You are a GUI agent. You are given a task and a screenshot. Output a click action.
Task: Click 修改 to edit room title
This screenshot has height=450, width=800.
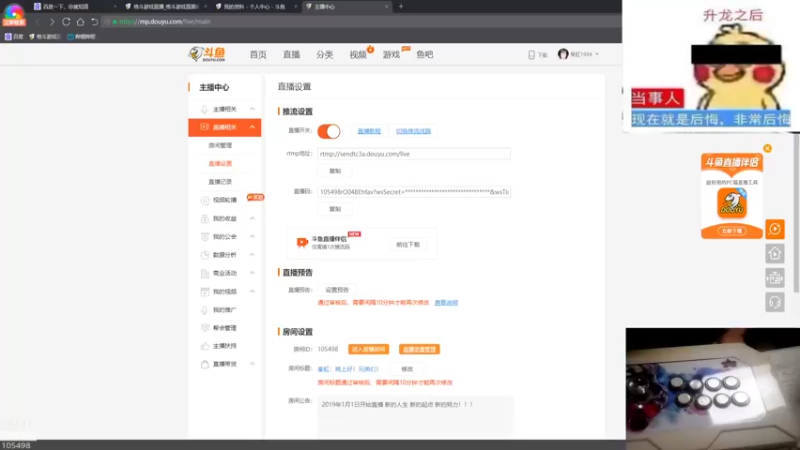407,369
